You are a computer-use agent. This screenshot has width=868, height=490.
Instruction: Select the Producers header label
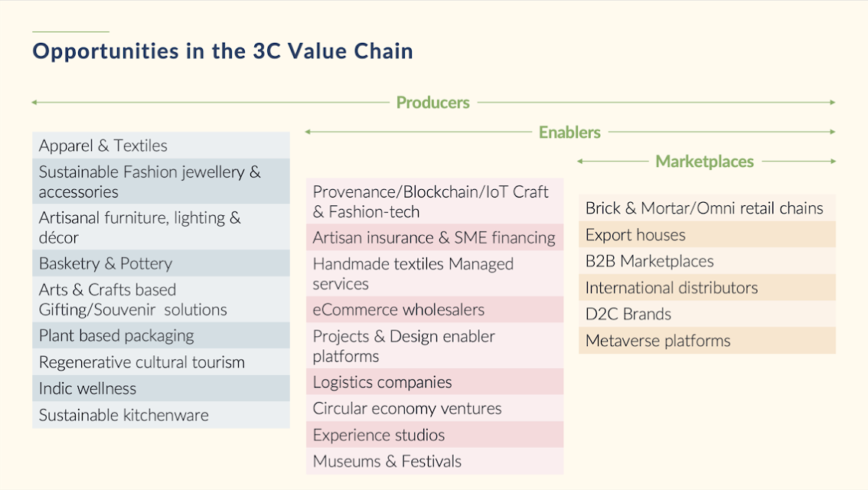click(x=433, y=103)
